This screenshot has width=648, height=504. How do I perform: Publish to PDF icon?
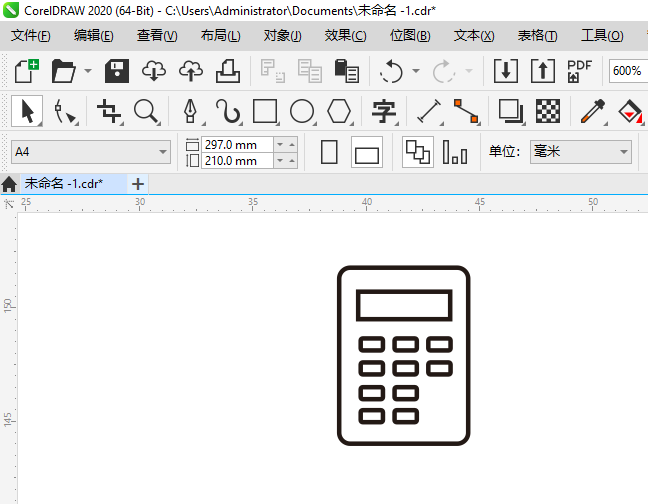(579, 71)
